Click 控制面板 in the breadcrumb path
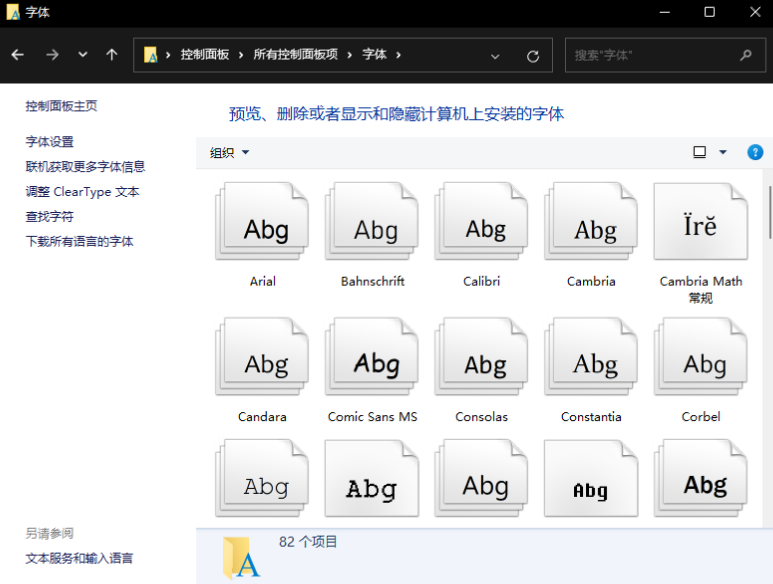 (x=204, y=55)
